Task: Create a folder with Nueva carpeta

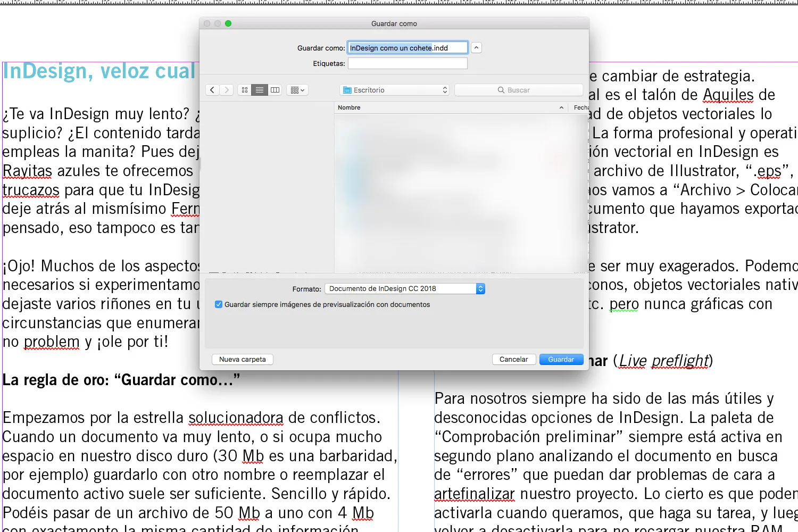Action: coord(243,359)
